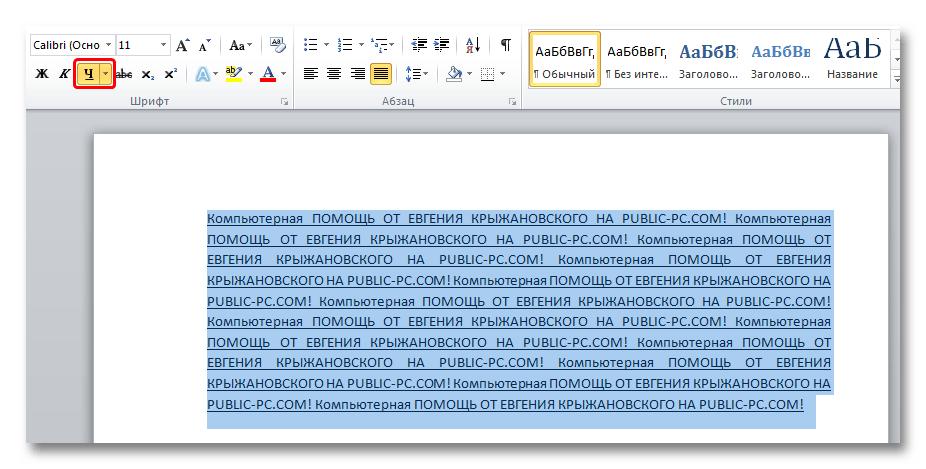Image resolution: width=926 pixels, height=469 pixels.
Task: Open multilevel list menu
Action: pos(382,45)
